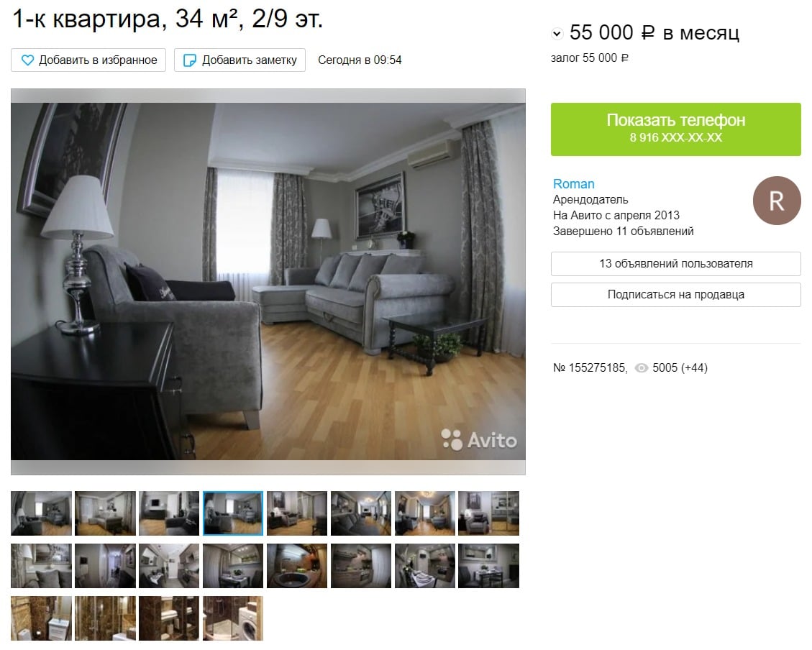Click Добавить заметку button

tap(240, 60)
